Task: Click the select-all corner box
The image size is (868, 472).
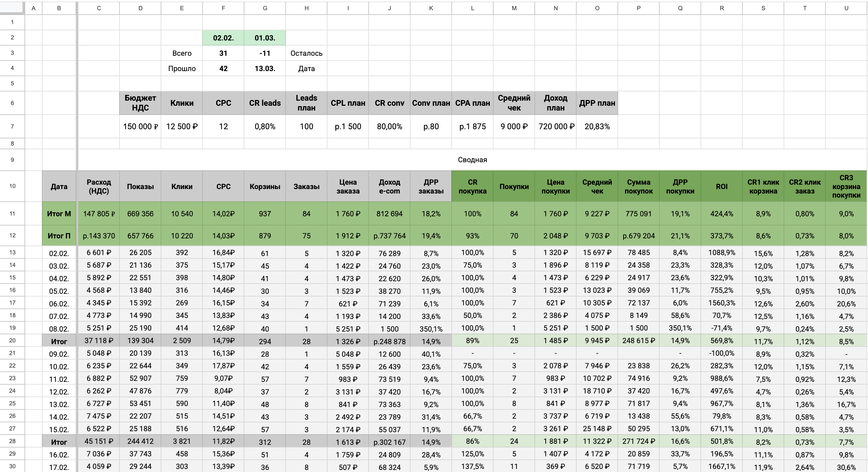Action: click(12, 7)
